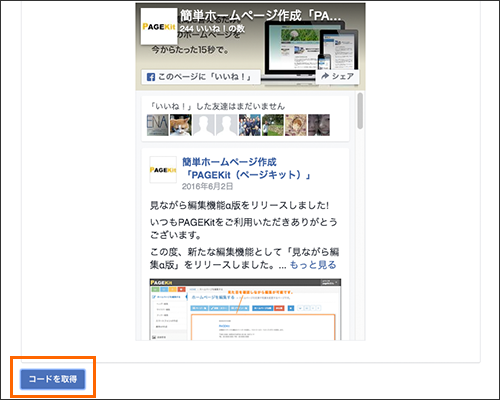The width and height of the screenshot is (500, 400).
Task: Click the second blank silhouette profile thumbnail
Action: [227, 125]
